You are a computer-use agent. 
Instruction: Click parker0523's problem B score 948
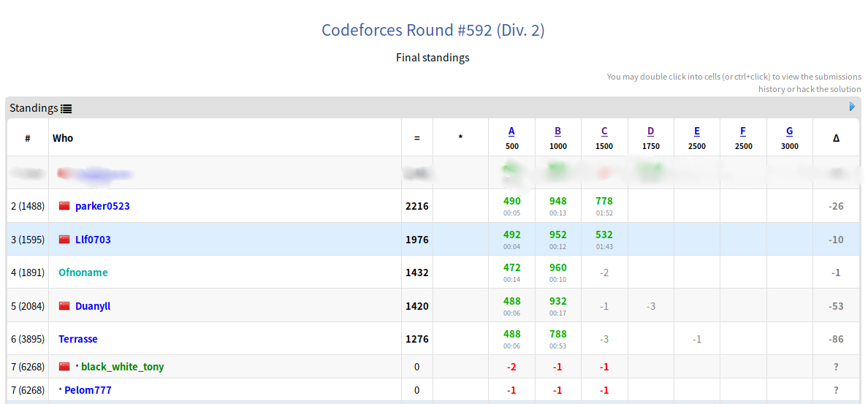click(558, 201)
